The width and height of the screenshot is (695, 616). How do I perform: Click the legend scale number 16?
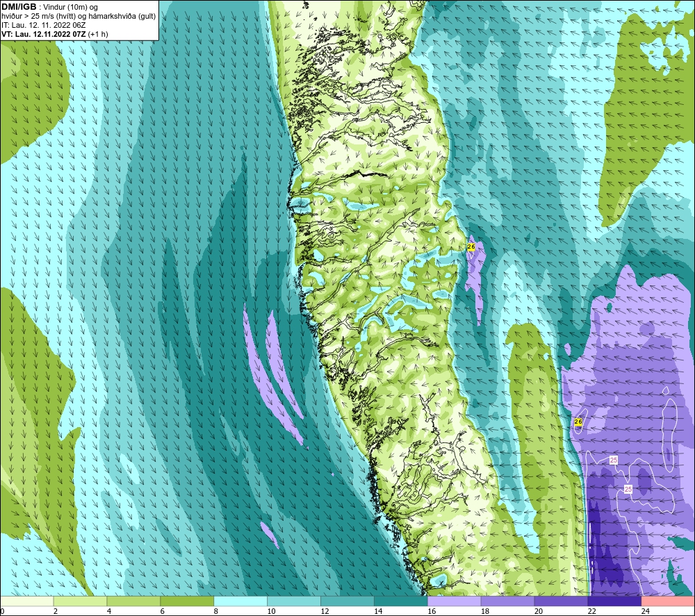tap(432, 611)
